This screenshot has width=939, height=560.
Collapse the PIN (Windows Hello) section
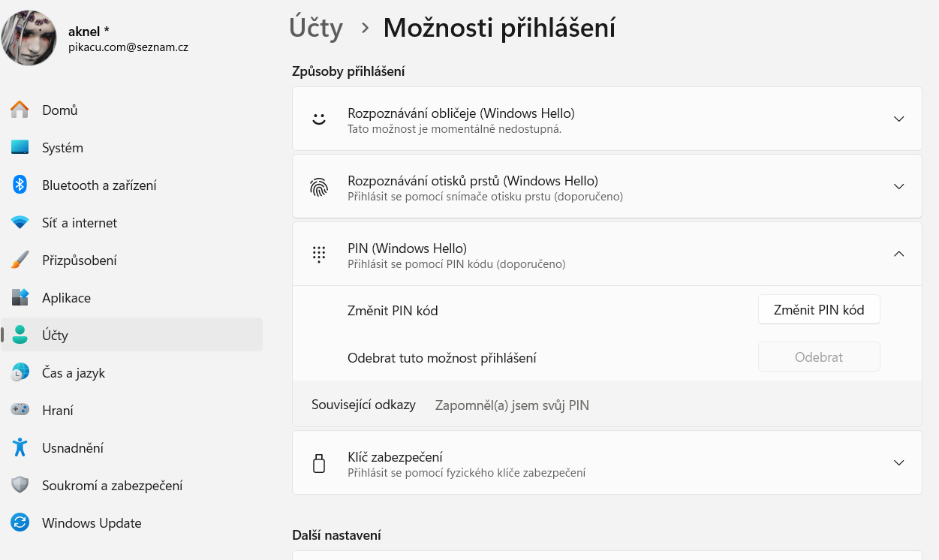click(899, 254)
